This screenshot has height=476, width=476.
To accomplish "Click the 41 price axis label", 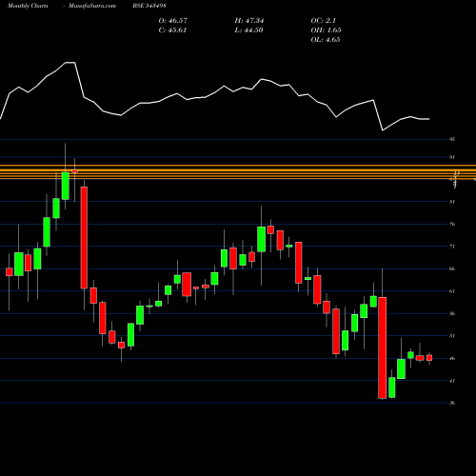I will point(452,381).
